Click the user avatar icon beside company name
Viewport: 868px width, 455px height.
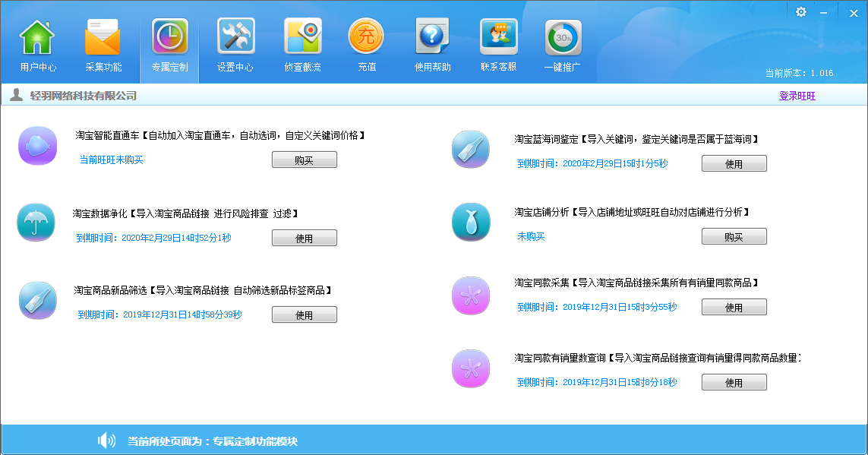[x=17, y=95]
